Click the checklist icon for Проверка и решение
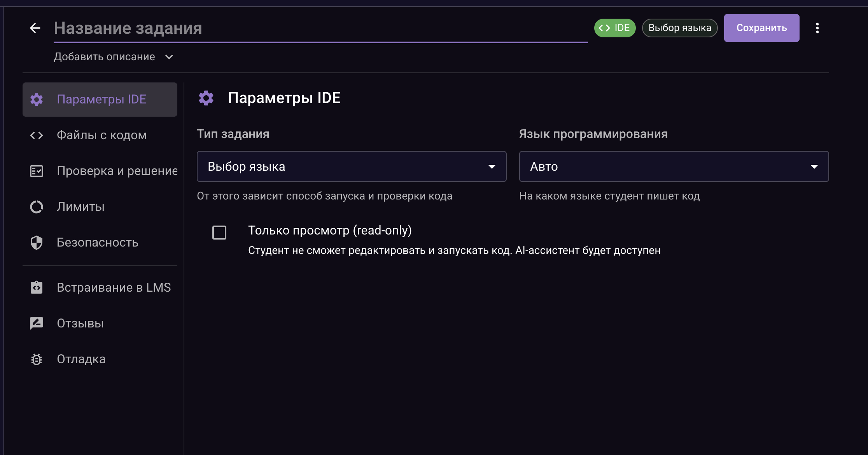Image resolution: width=868 pixels, height=455 pixels. click(37, 171)
